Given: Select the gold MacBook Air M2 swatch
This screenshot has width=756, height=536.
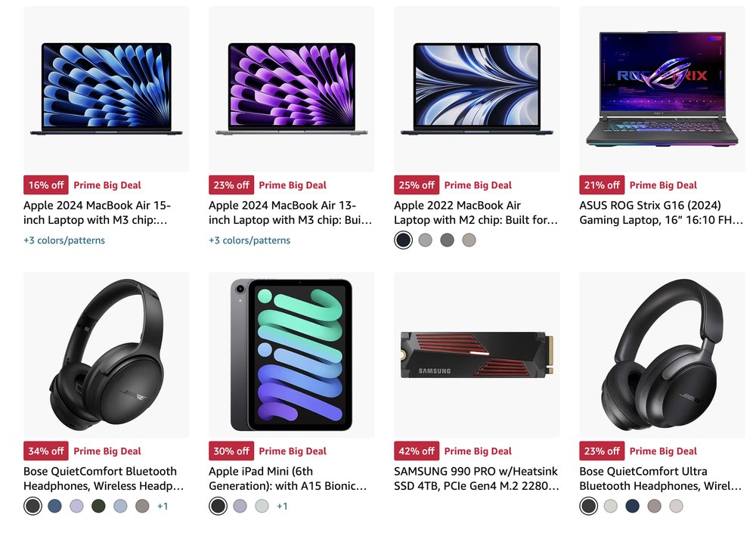Looking at the screenshot, I should [469, 240].
